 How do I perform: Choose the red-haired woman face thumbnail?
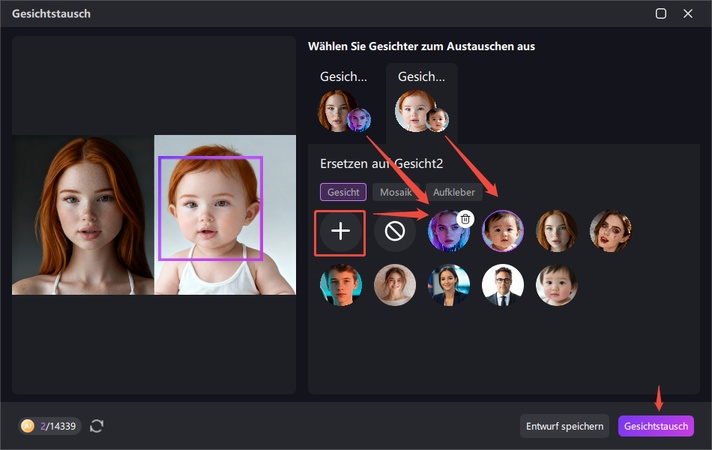(557, 231)
